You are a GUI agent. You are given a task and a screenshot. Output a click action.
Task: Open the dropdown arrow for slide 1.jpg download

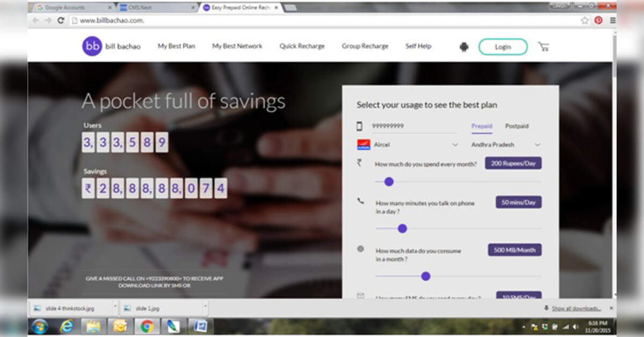click(205, 308)
